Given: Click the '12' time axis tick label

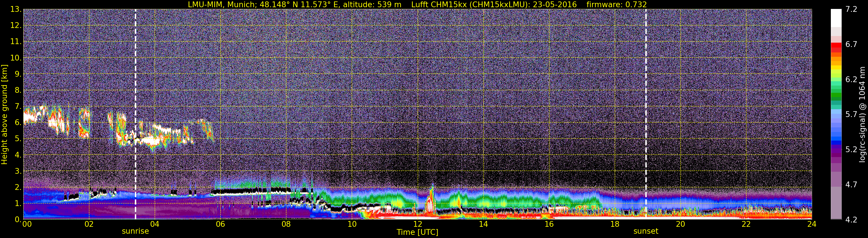Looking at the screenshot, I should pos(417,224).
